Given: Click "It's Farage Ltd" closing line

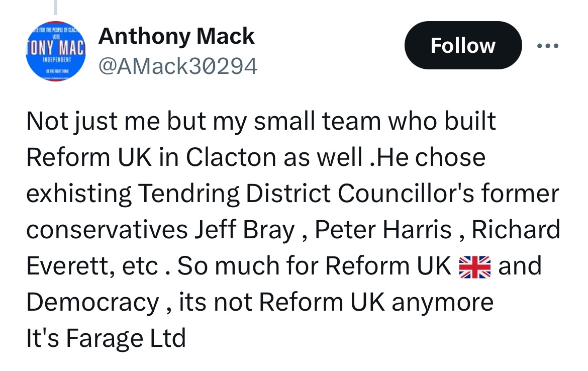Looking at the screenshot, I should coord(106,338).
